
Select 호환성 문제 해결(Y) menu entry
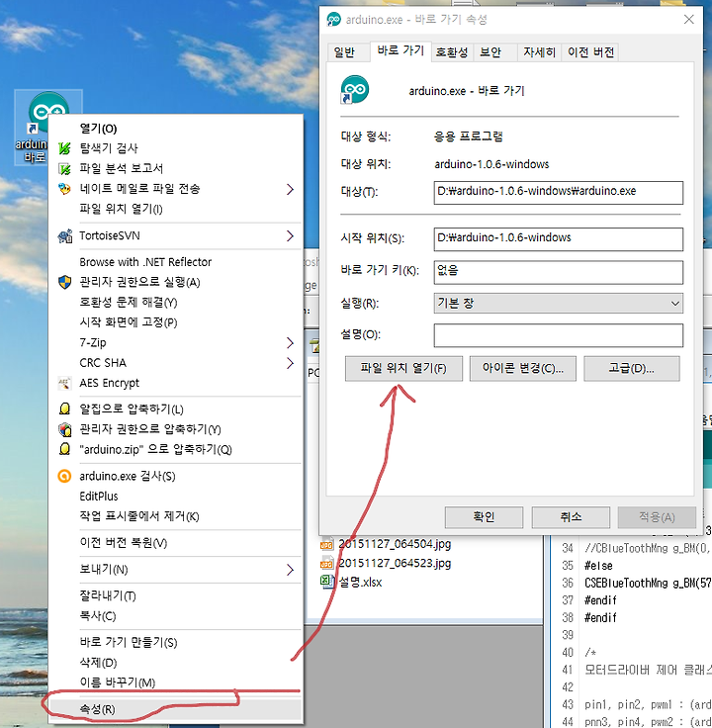[129, 303]
